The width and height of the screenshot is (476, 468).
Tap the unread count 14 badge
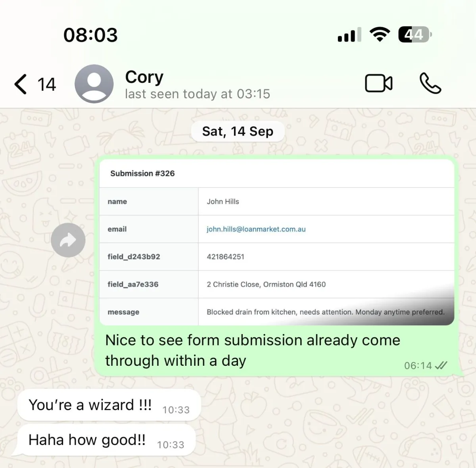click(47, 84)
